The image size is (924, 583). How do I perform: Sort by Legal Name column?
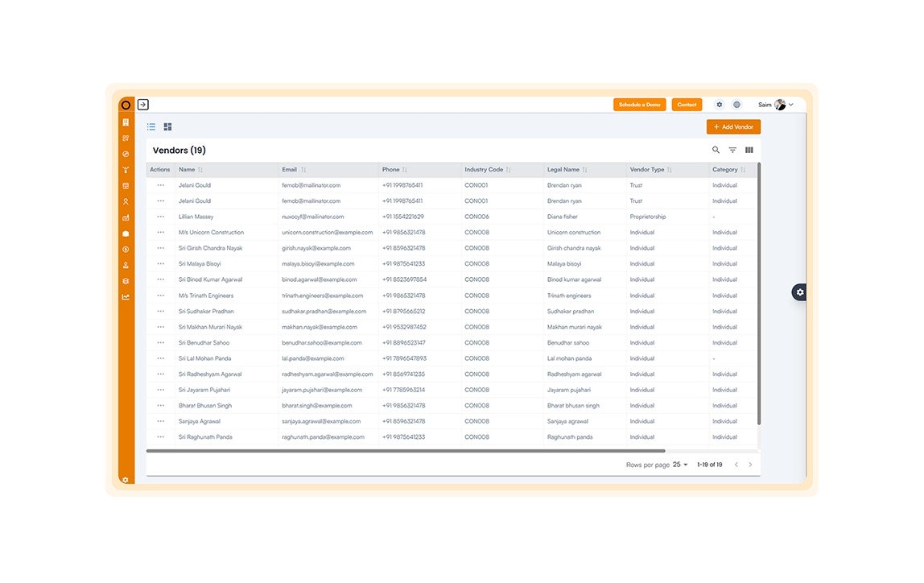pos(584,170)
